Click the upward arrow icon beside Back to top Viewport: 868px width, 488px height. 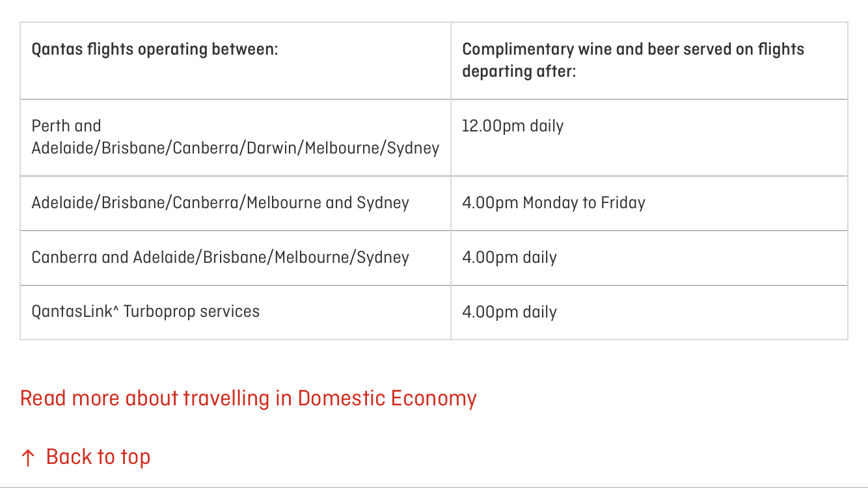pyautogui.click(x=27, y=458)
